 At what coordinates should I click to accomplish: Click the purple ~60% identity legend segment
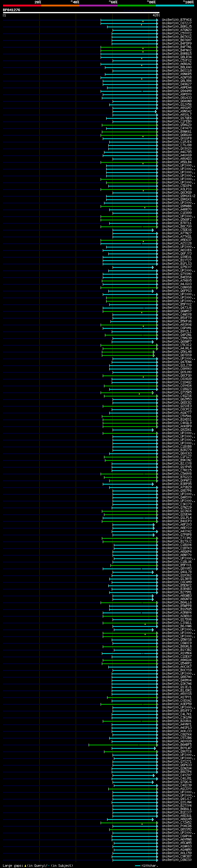[x=99, y=6]
